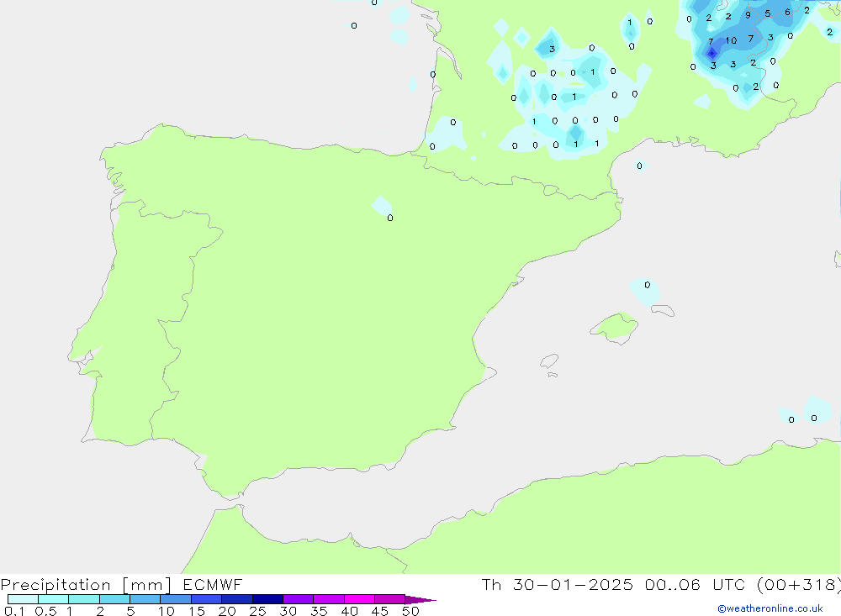Click the 15–20 mm royal blue swatch
The image size is (841, 616).
tap(207, 599)
